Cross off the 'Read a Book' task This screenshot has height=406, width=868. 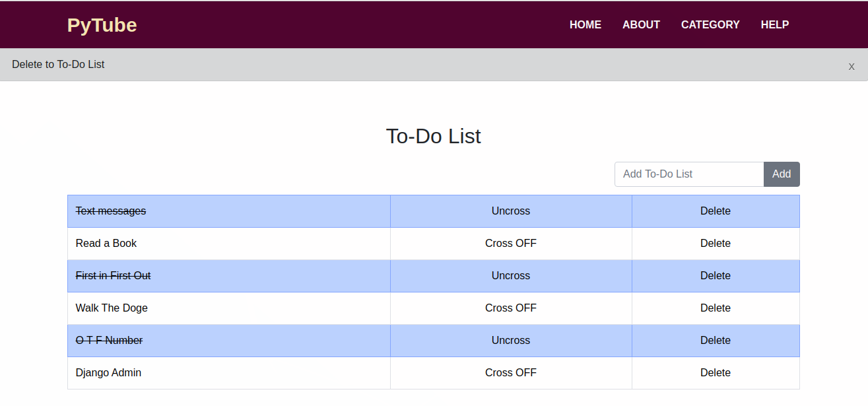510,243
